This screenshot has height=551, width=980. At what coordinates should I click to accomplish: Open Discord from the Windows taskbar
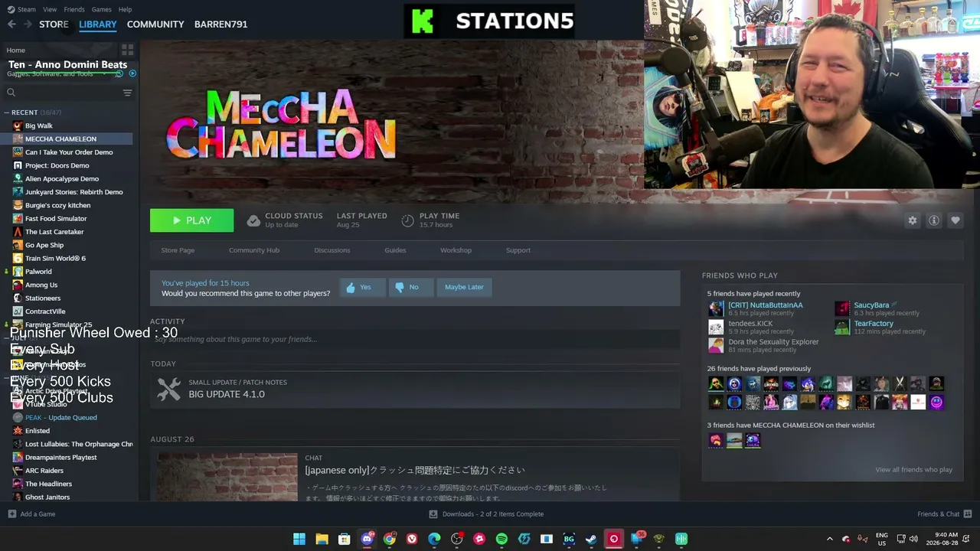point(367,539)
